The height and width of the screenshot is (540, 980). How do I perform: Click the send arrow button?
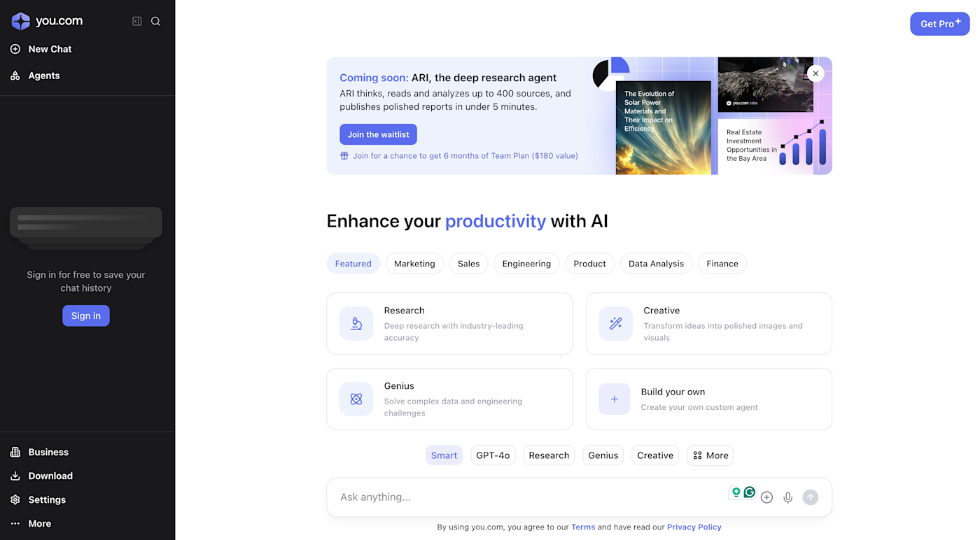(x=811, y=497)
